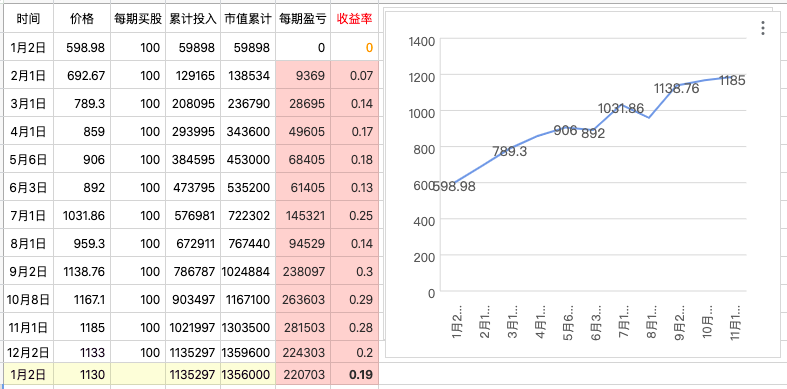Open the chart's three-dot options menu
787x389 pixels.
(762, 28)
